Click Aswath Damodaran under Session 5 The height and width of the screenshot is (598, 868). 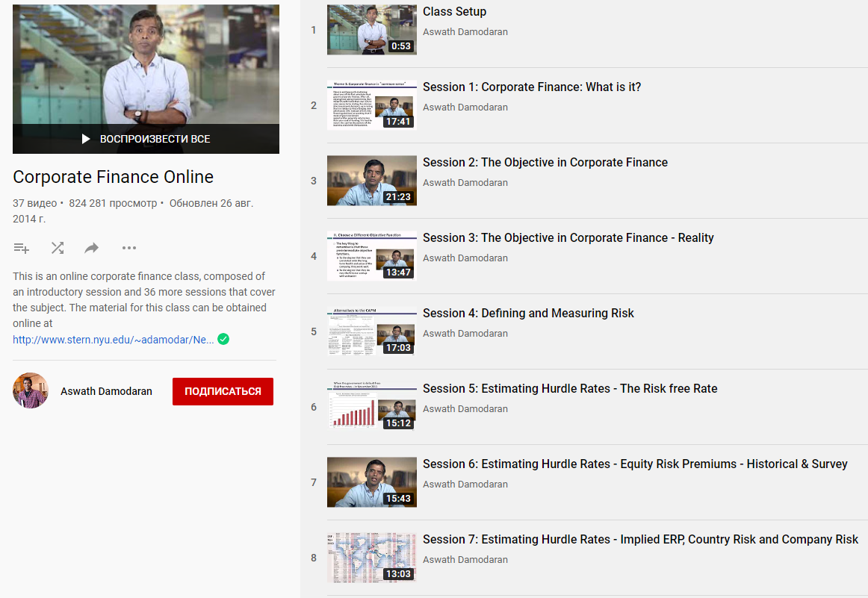[x=465, y=409]
